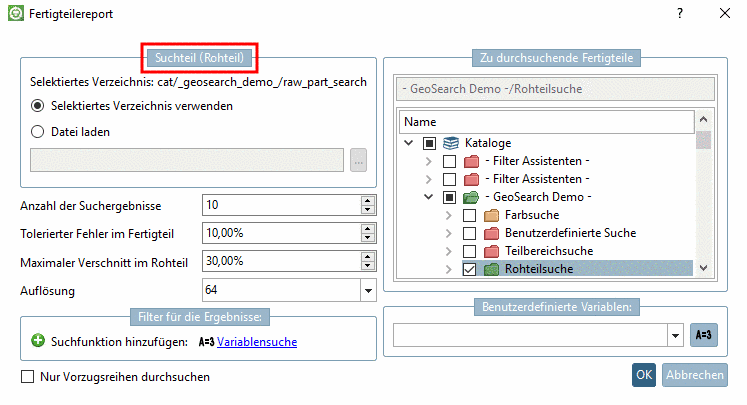
Task: Click the Teilbereichsuche red folder icon
Action: click(492, 251)
